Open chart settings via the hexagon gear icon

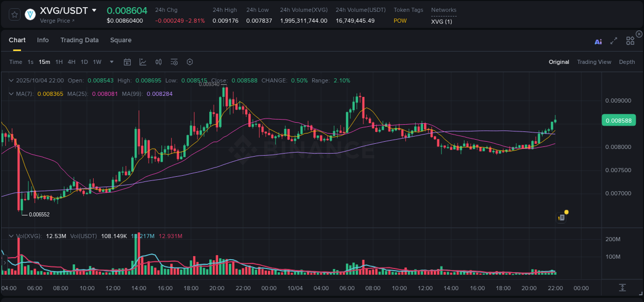[190, 61]
